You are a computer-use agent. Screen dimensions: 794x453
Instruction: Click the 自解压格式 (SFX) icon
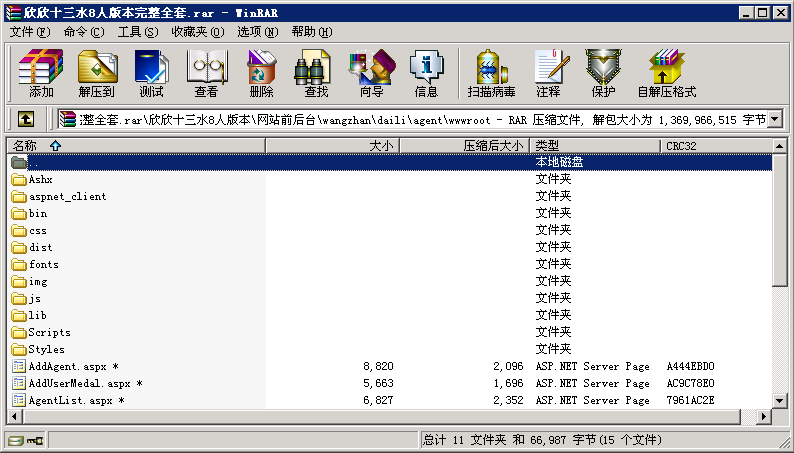[x=666, y=73]
